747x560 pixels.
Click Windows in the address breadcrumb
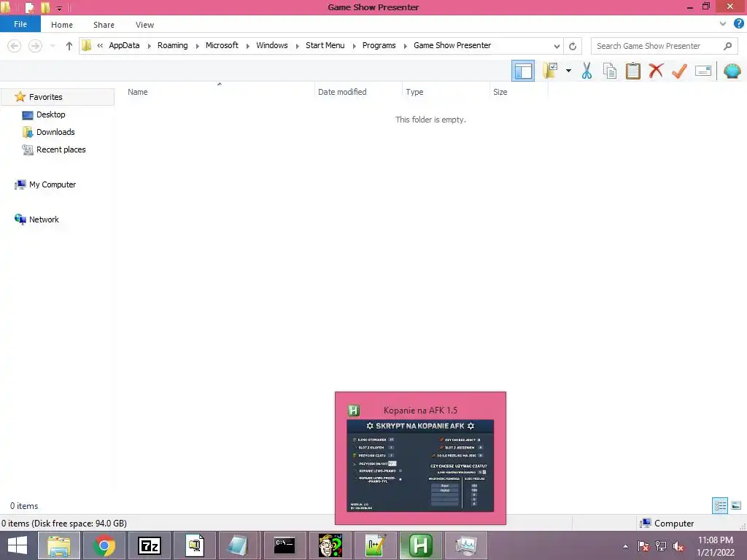coord(272,45)
